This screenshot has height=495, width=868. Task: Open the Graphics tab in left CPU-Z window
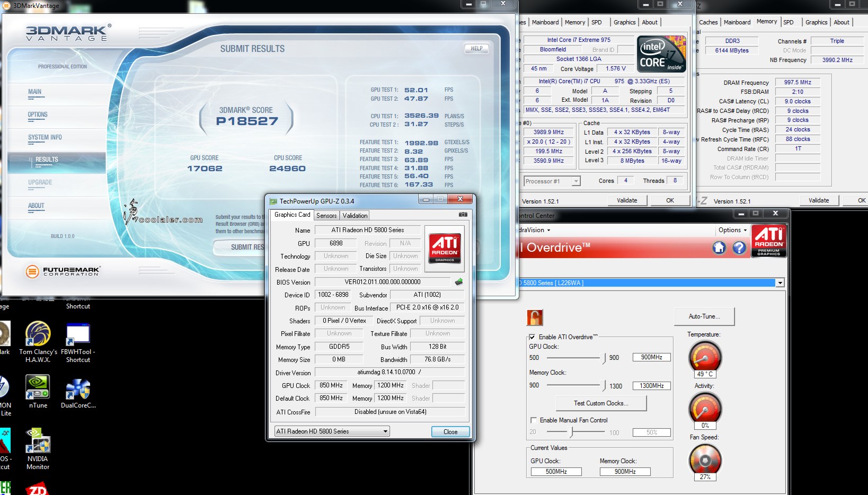click(624, 22)
